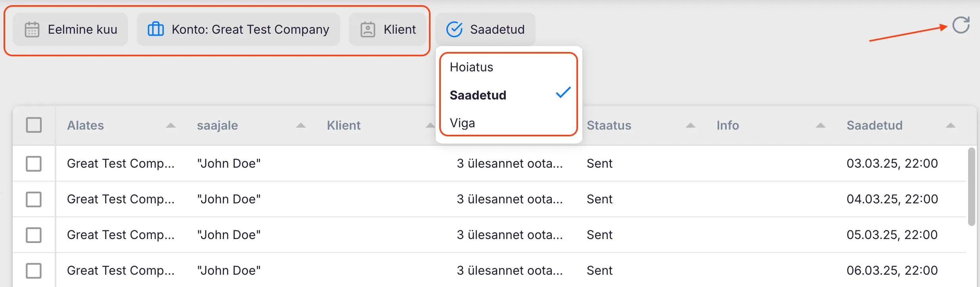Click the Saadetud status filter button
Image resolution: width=980 pixels, height=287 pixels.
click(x=485, y=30)
